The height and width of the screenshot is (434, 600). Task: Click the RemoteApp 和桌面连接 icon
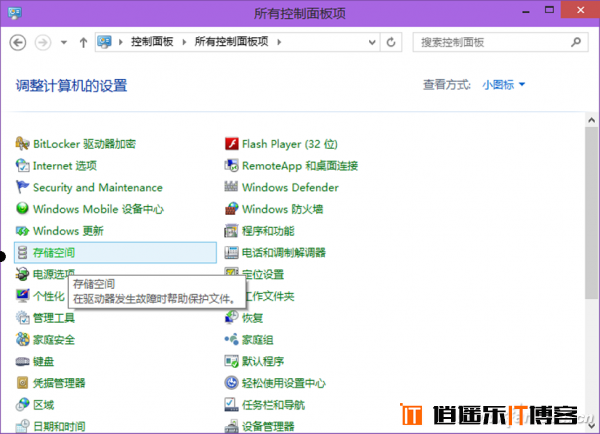click(x=231, y=166)
